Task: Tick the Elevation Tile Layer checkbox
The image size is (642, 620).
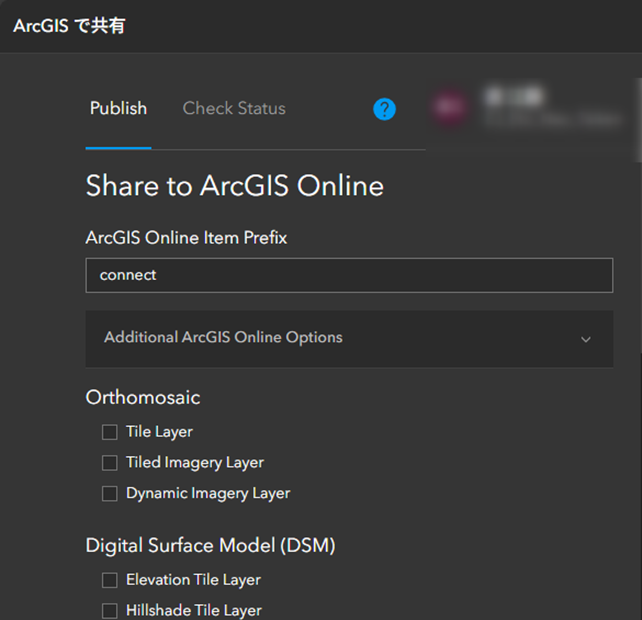Action: point(110,580)
